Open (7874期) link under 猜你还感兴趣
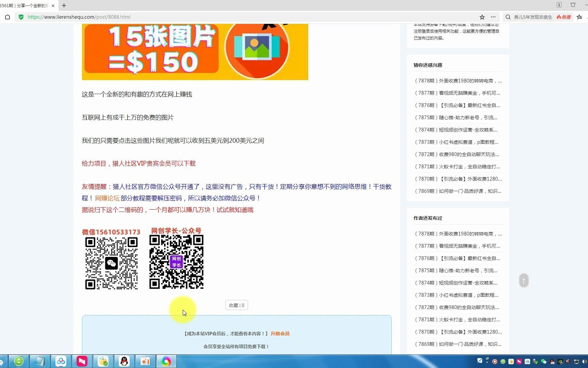The width and height of the screenshot is (588, 368). pos(456,130)
